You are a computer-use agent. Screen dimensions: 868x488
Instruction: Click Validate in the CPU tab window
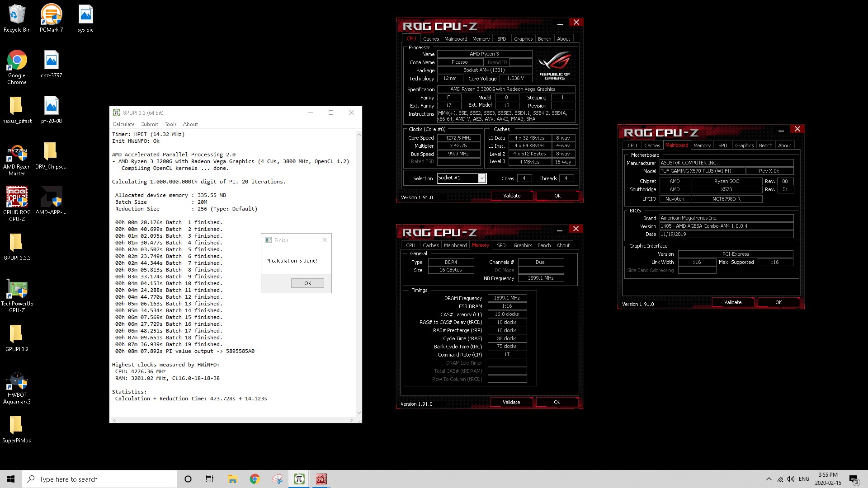coord(512,196)
